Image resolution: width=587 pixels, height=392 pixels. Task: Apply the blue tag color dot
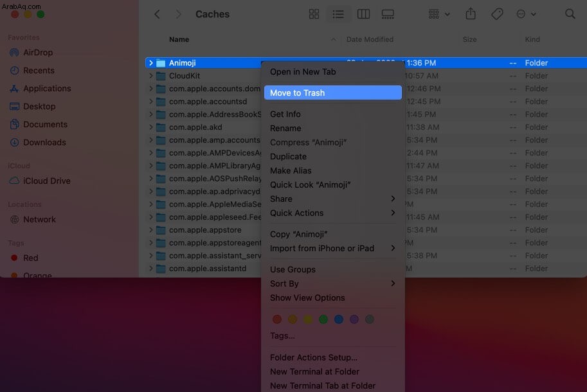point(339,319)
